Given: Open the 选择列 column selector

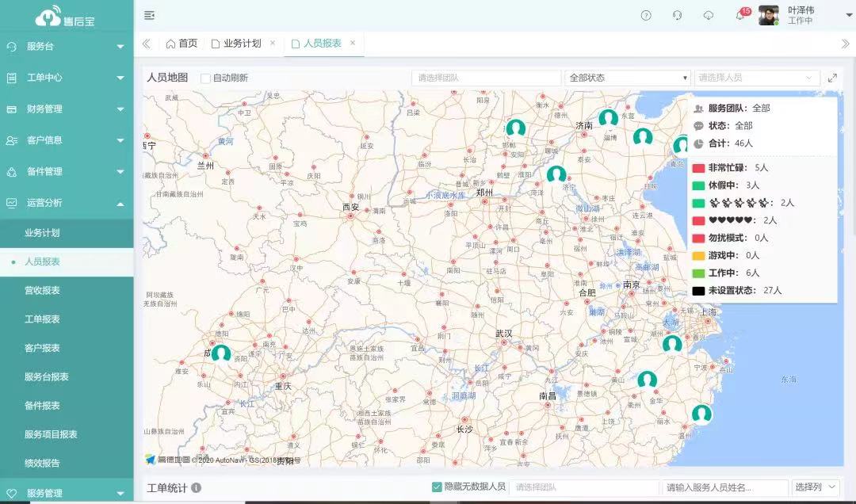Looking at the screenshot, I should pyautogui.click(x=813, y=487).
